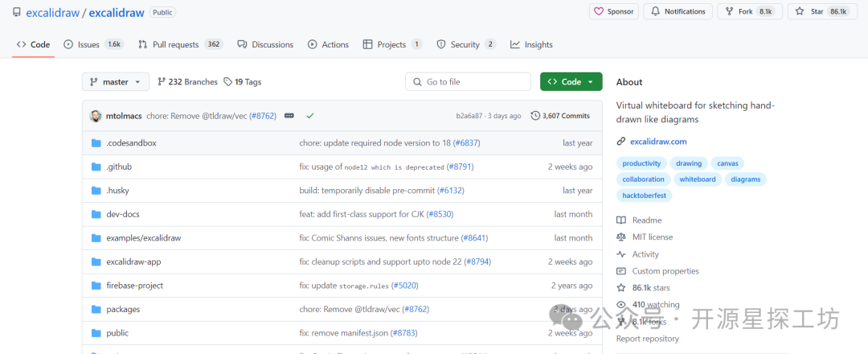This screenshot has width=868, height=354.
Task: Open the excalidraw.com website link
Action: tap(658, 142)
